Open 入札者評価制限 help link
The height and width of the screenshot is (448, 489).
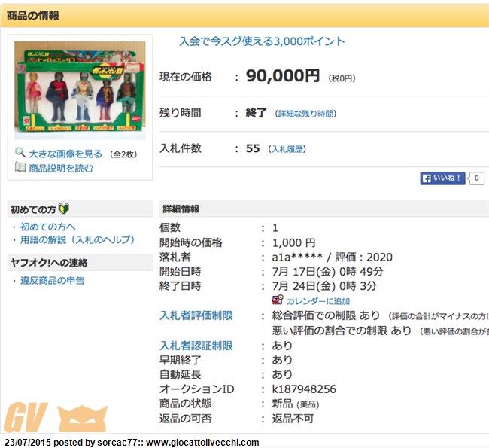click(196, 315)
